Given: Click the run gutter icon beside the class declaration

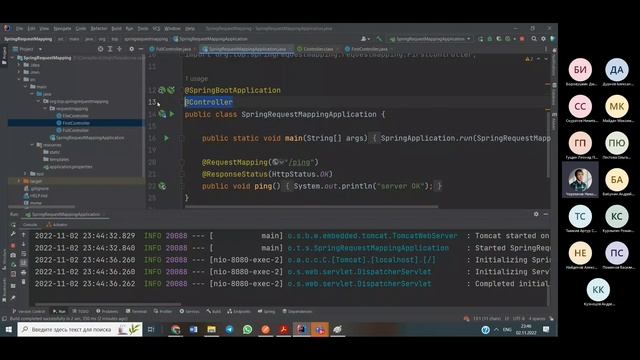Looking at the screenshot, I should [172, 114].
